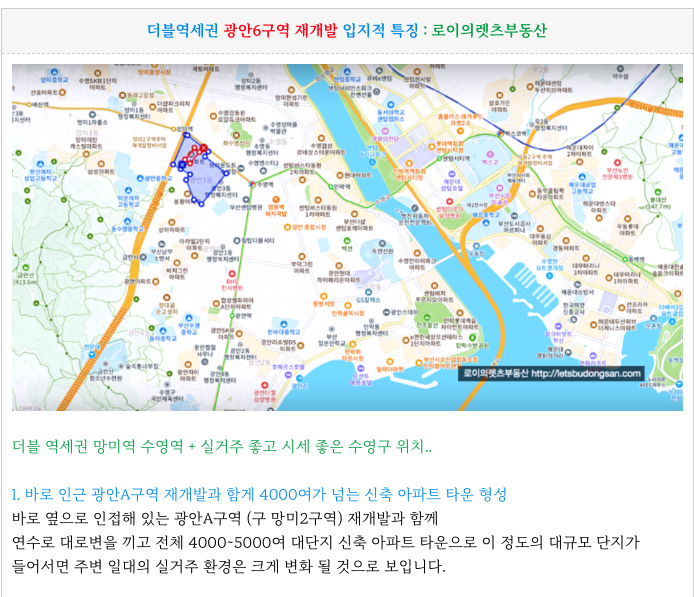Click the 홈플러스 메가푸드마켓 shopping icon
The image size is (694, 597).
460,131
